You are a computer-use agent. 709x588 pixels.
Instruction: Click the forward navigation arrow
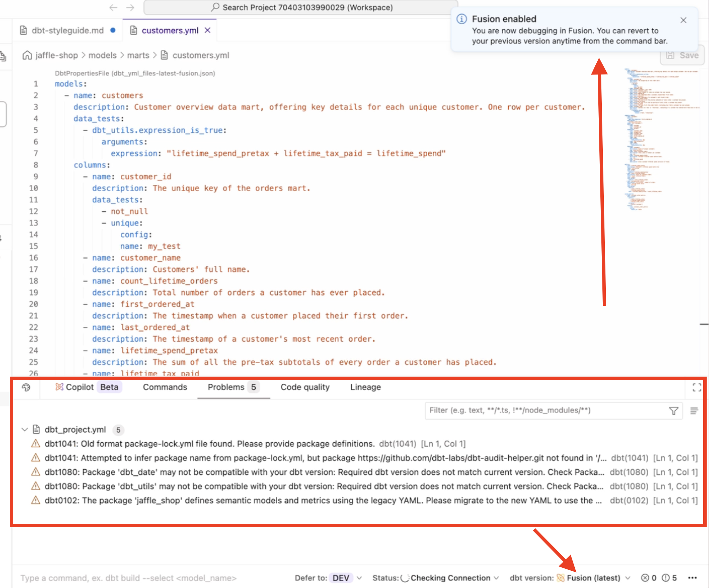coord(130,7)
